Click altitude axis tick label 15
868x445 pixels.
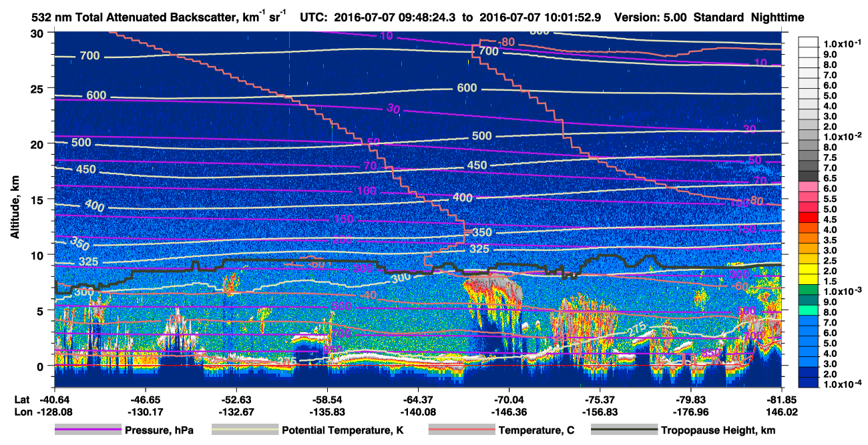tap(39, 199)
